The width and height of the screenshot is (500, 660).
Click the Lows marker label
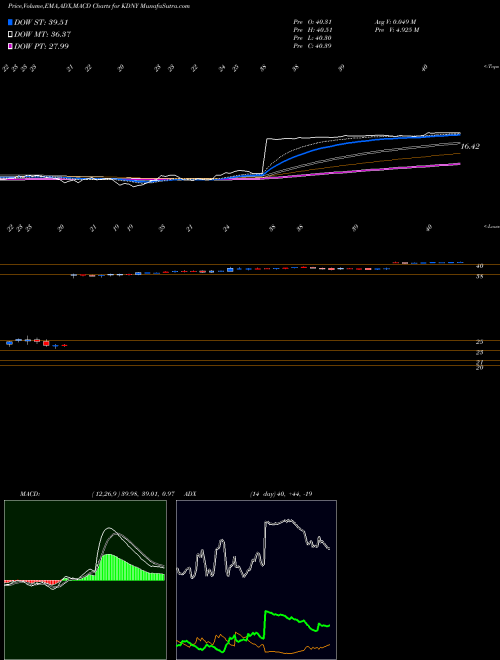pyautogui.click(x=491, y=226)
